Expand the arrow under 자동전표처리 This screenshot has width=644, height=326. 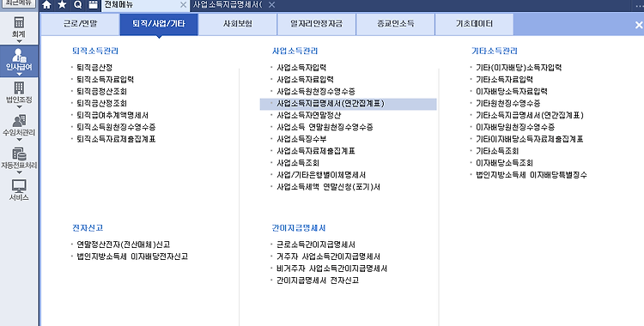pos(19,172)
